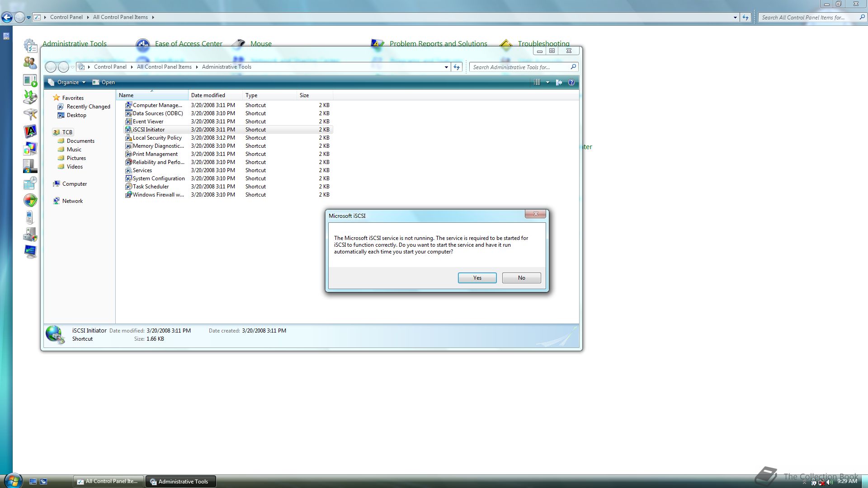The image size is (868, 488).
Task: Open Recently Changed in navigation pane
Action: click(x=84, y=107)
